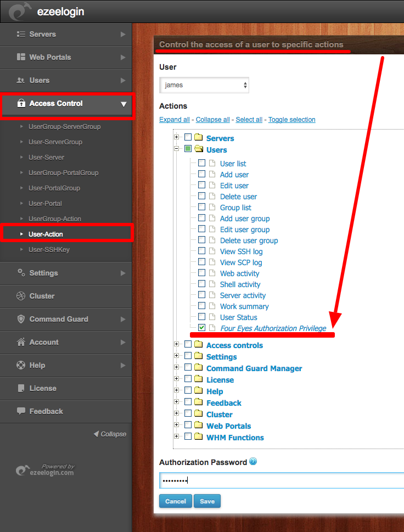Expand the Command Guard Manager node
The width and height of the screenshot is (404, 532).
(176, 367)
